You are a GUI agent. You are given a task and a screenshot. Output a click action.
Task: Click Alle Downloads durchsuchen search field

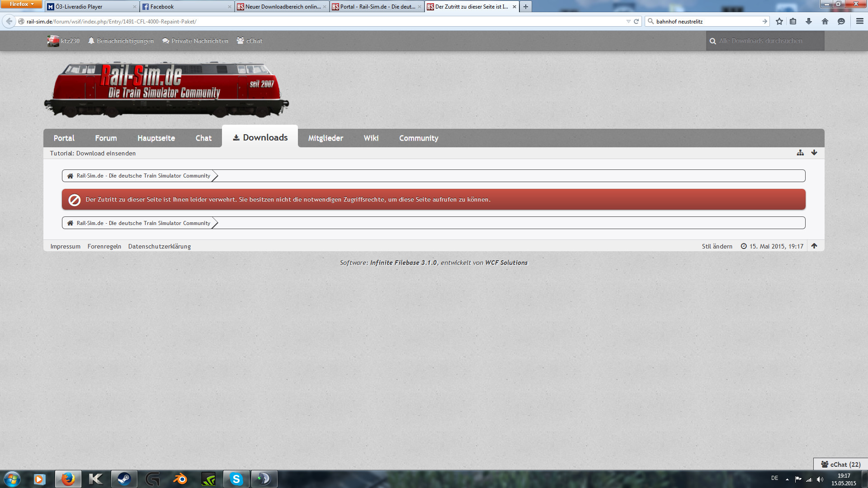click(765, 41)
